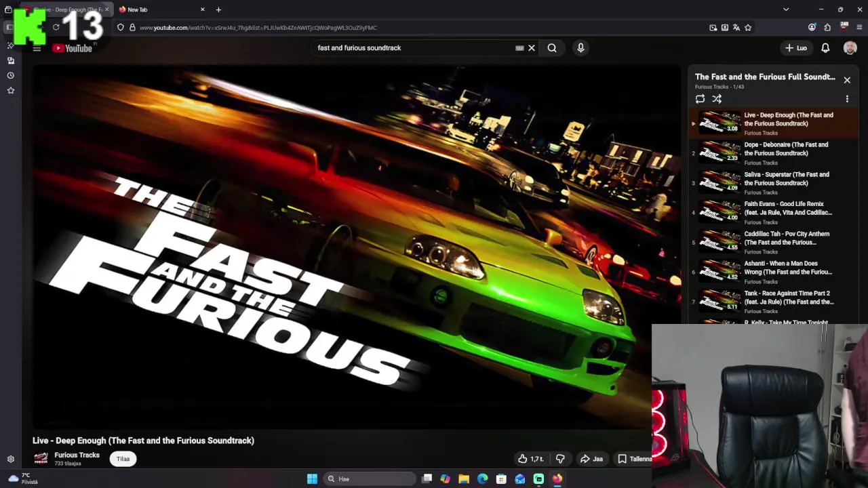The image size is (868, 488).
Task: Click the Luo create button
Action: pyautogui.click(x=796, y=48)
